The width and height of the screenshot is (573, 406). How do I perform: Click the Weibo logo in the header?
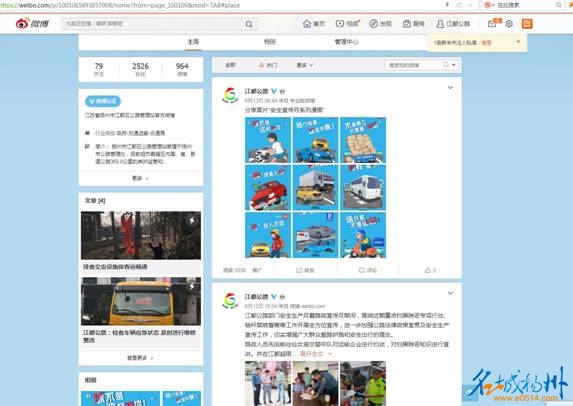pyautogui.click(x=32, y=24)
